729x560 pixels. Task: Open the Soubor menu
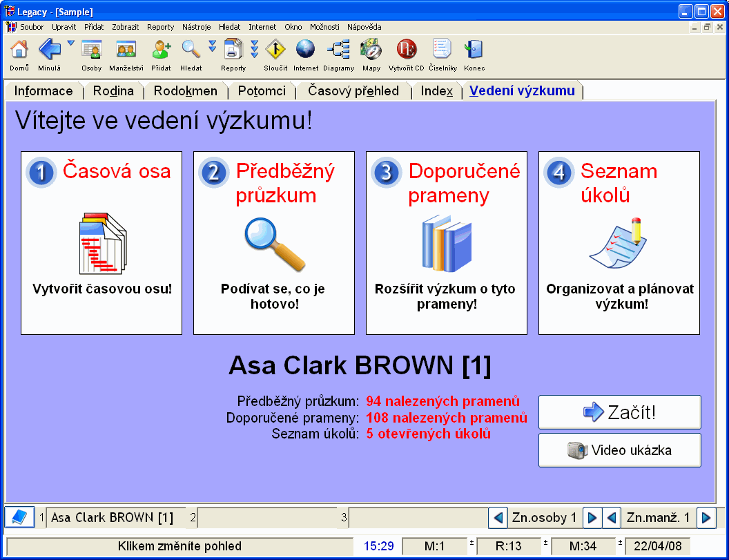tap(32, 27)
